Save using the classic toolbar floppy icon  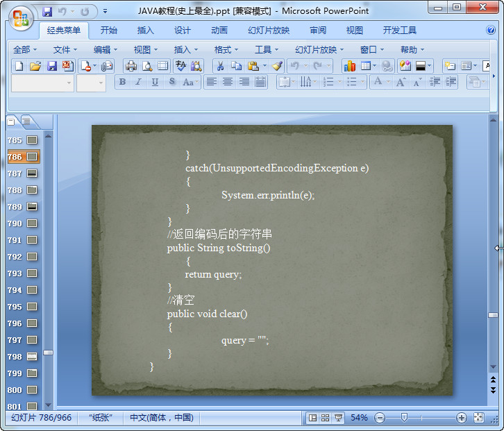[52, 66]
